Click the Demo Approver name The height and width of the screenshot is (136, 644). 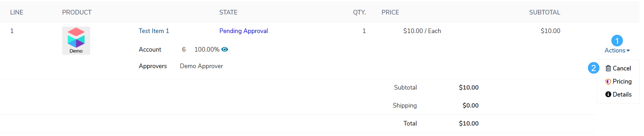[x=201, y=66]
